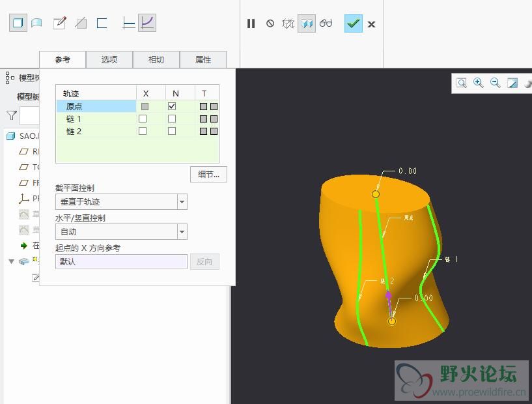
Task: Enable unattached wireframe preview mode
Action: [288, 23]
